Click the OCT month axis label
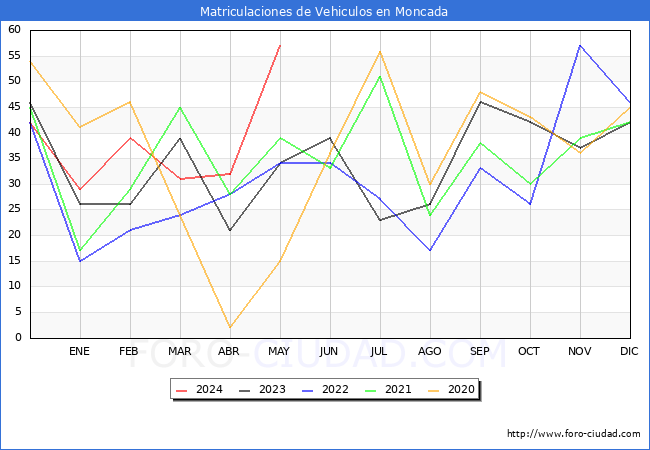 click(529, 351)
